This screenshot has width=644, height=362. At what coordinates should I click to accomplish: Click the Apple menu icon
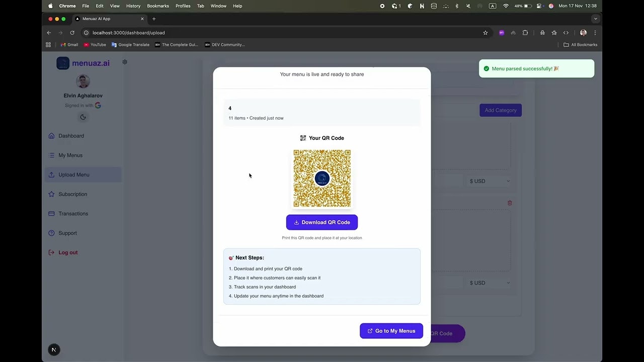click(50, 6)
